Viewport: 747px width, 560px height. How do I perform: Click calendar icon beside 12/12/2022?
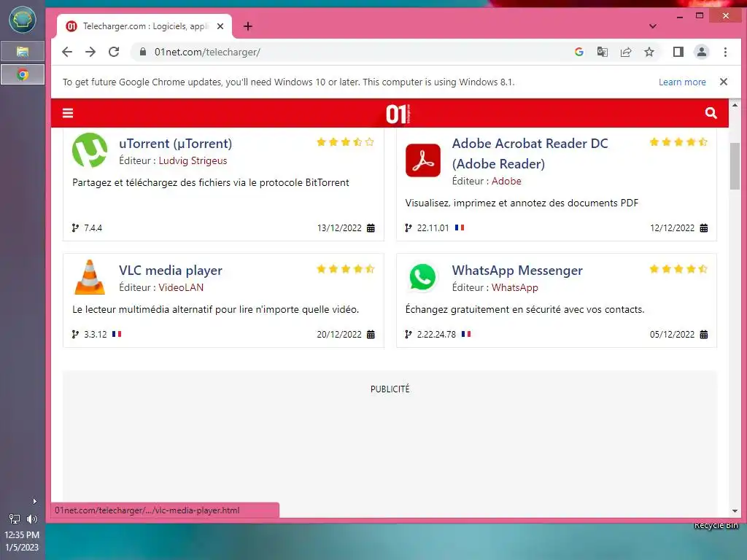(x=704, y=228)
